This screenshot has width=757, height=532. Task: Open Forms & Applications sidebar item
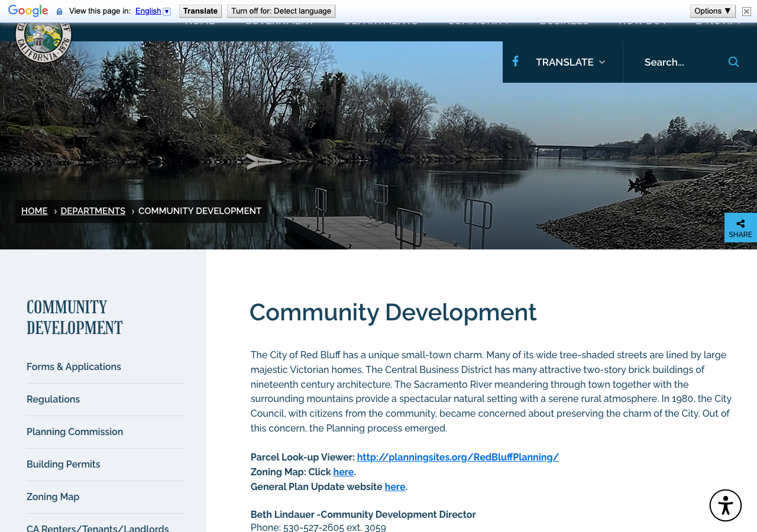pyautogui.click(x=74, y=367)
